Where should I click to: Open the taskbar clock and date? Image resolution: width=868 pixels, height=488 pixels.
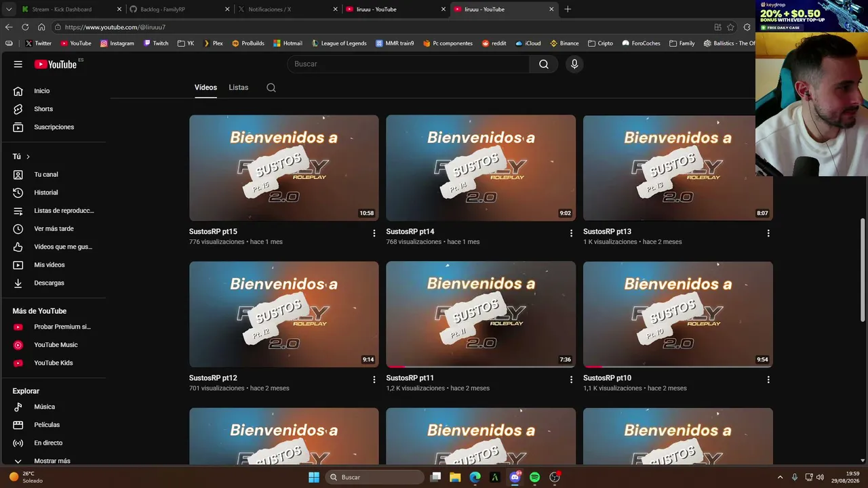(847, 477)
